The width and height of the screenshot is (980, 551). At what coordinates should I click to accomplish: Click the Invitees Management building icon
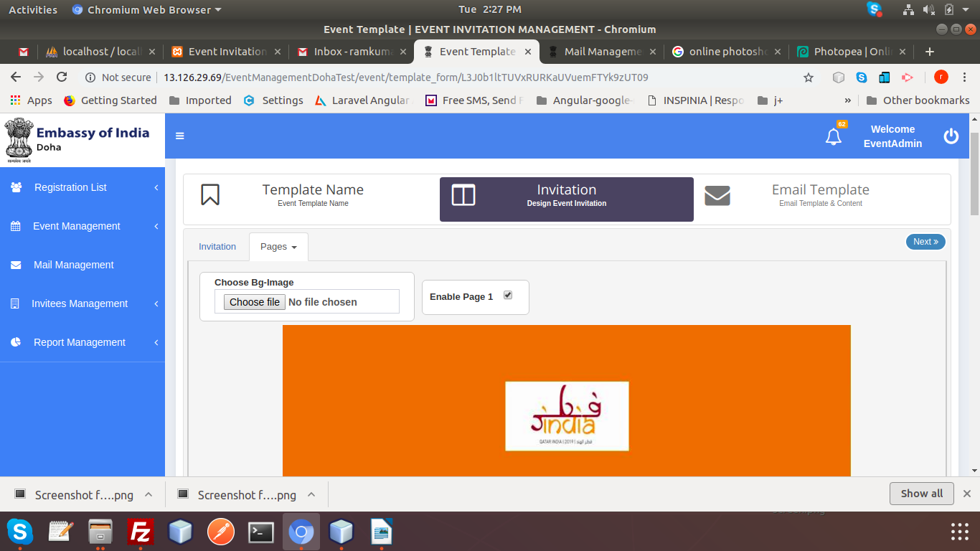point(15,303)
